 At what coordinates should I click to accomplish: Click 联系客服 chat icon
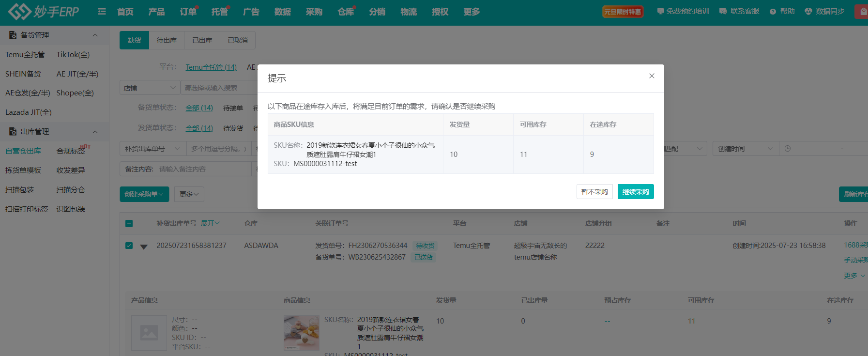click(x=723, y=12)
